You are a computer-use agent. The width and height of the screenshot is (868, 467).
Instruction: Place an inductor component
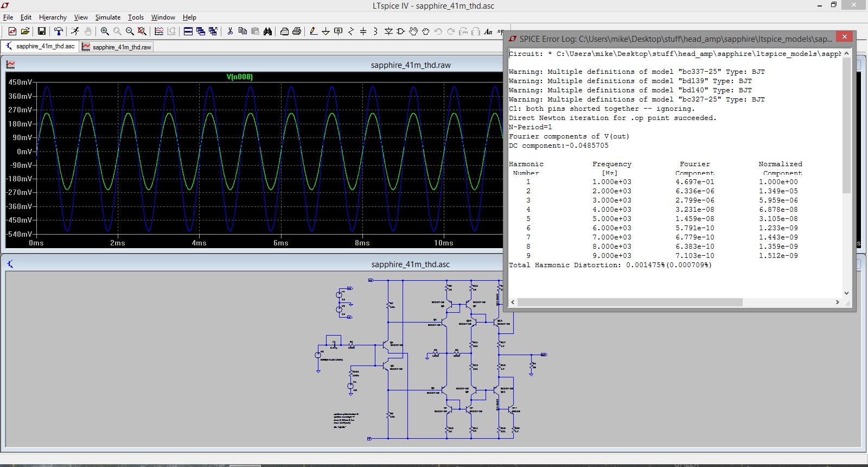[375, 31]
